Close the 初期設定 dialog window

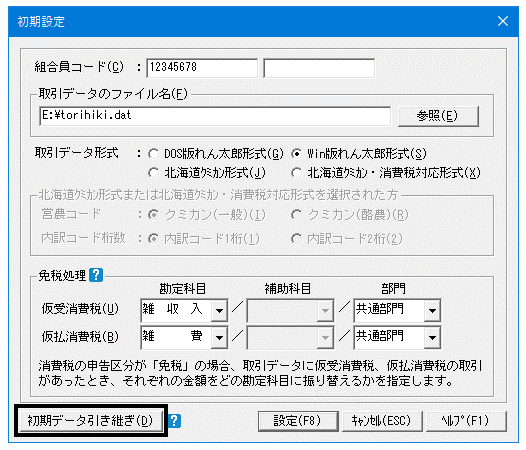(x=503, y=21)
